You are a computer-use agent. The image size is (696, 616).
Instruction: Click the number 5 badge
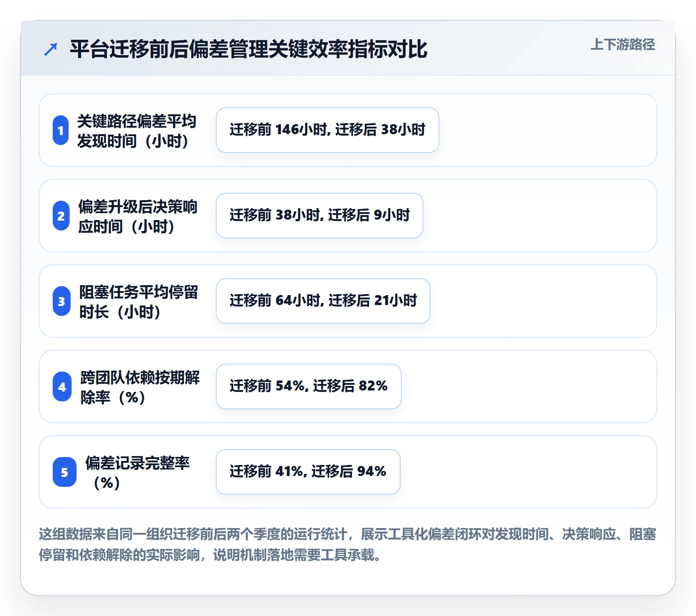(65, 472)
